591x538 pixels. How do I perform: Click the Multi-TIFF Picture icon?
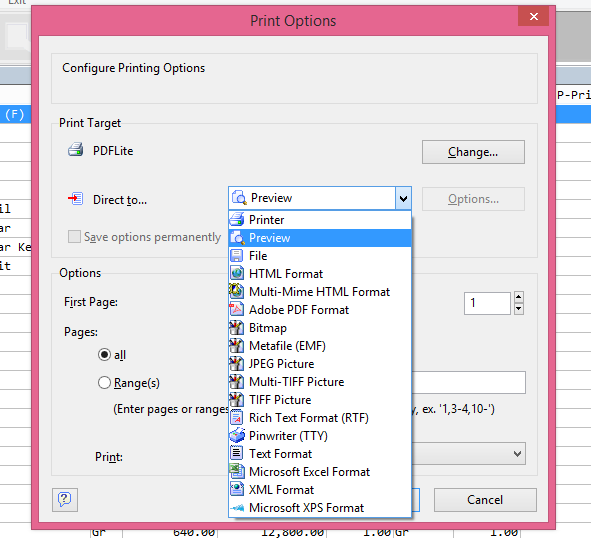pos(237,382)
